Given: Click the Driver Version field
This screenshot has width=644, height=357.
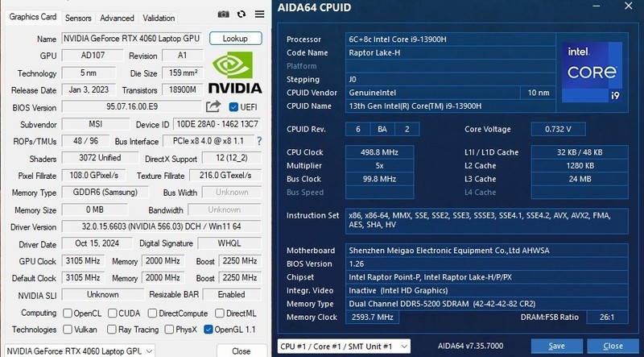Looking at the screenshot, I should 162,226.
